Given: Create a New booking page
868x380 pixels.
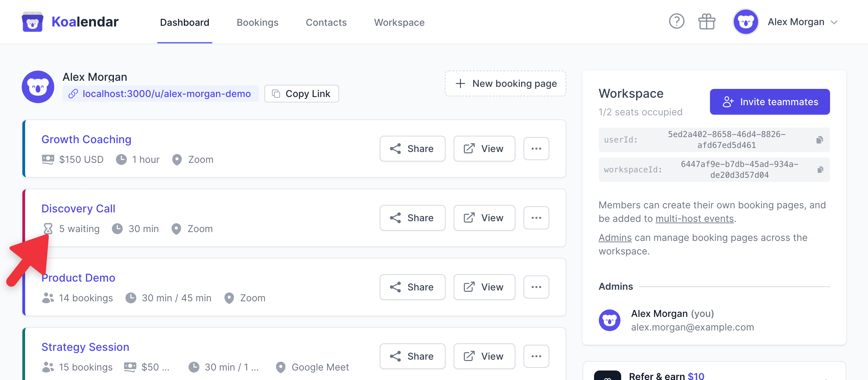Looking at the screenshot, I should pos(506,83).
